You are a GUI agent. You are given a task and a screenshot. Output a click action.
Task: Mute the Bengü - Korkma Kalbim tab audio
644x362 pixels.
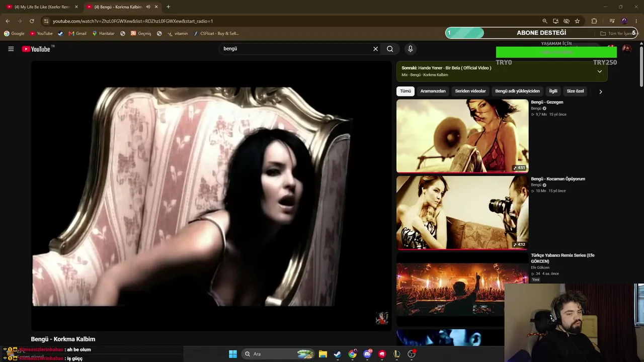(148, 7)
